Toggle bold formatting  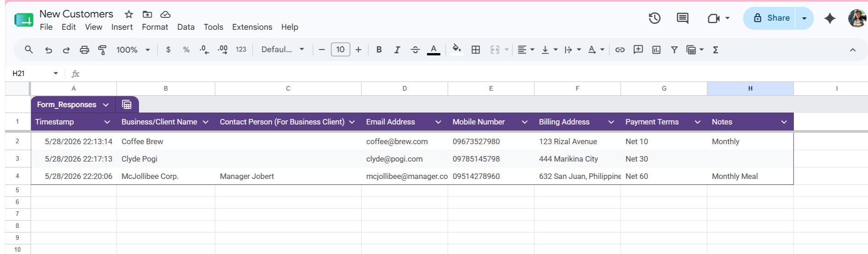(379, 49)
